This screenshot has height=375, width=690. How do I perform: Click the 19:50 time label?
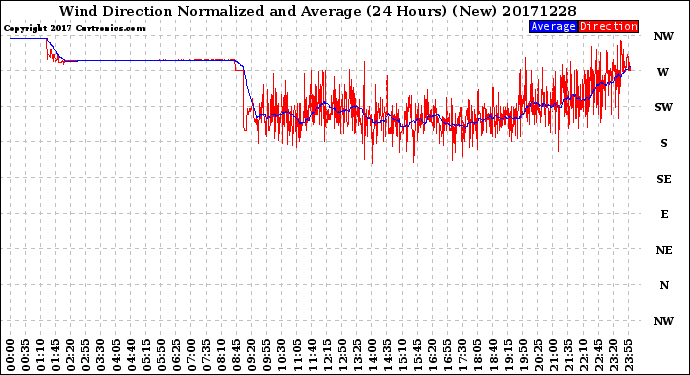523,355
